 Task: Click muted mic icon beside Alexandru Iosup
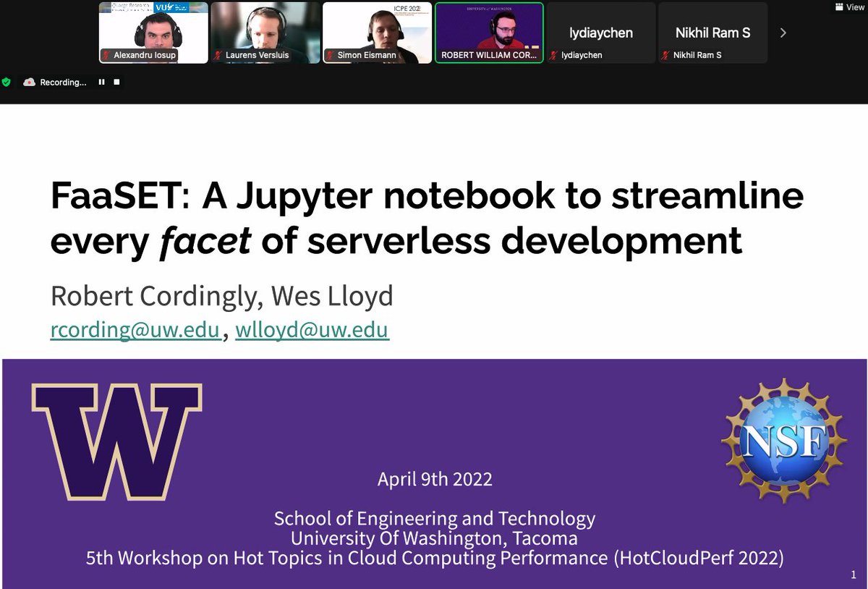click(107, 55)
